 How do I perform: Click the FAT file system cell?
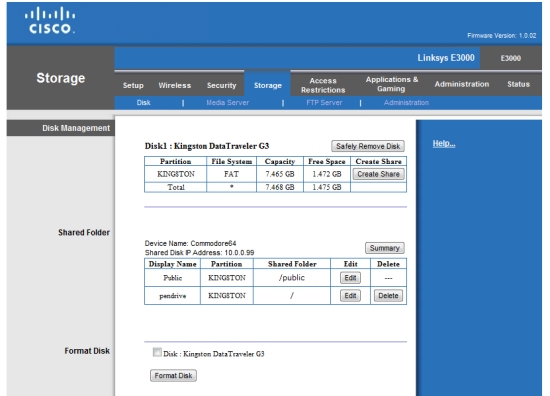click(x=231, y=174)
